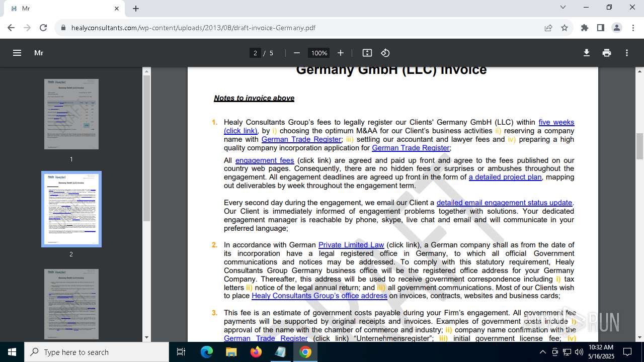The image size is (644, 362).
Task: Launch Firefox from taskbar
Action: [x=256, y=352]
